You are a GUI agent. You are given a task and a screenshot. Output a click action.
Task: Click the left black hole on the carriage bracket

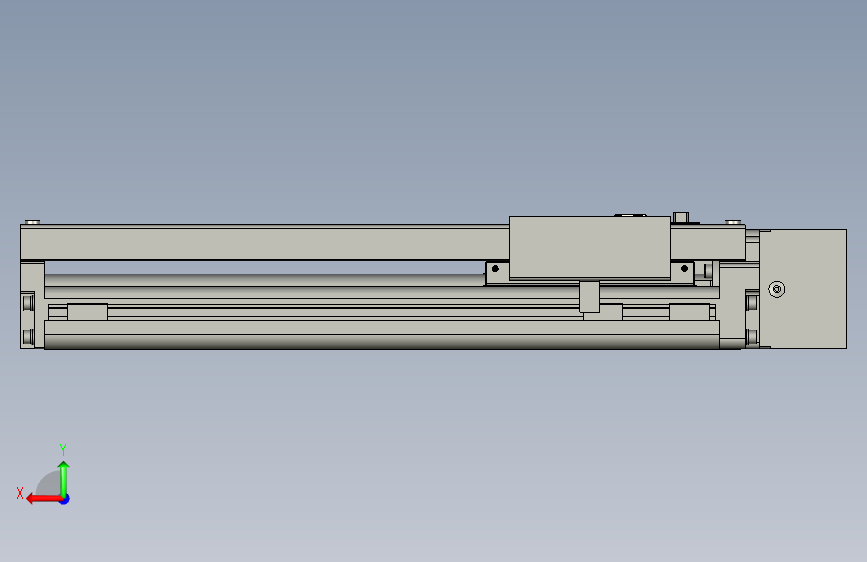(495, 269)
